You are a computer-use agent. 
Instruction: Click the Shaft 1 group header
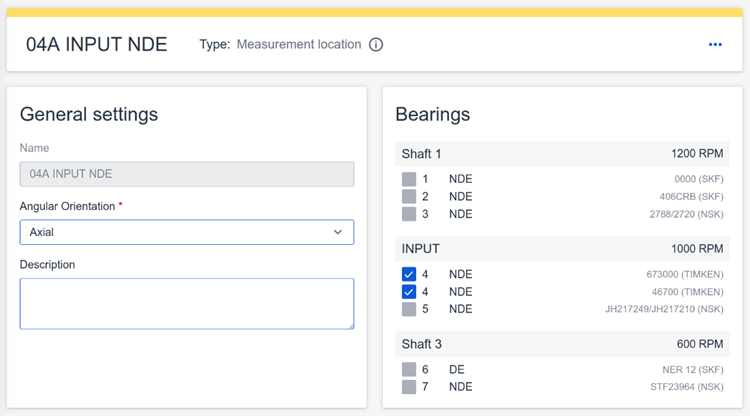[560, 154]
